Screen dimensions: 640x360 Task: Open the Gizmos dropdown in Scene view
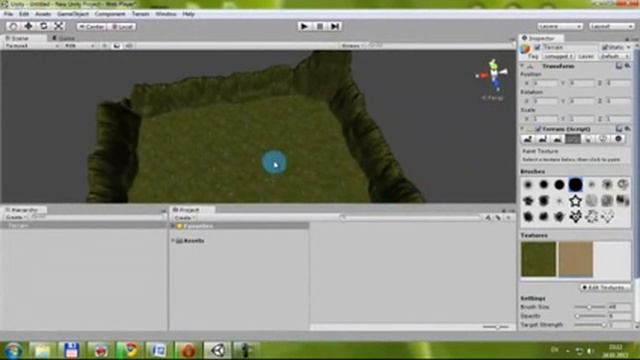(x=353, y=46)
